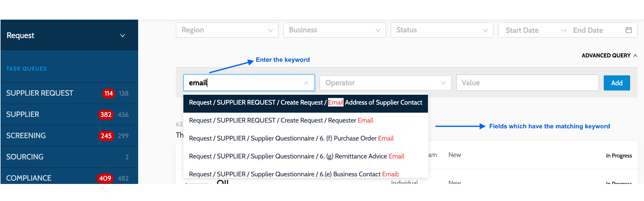Open the SOURCING task queue
The height and width of the screenshot is (201, 644).
click(x=69, y=157)
